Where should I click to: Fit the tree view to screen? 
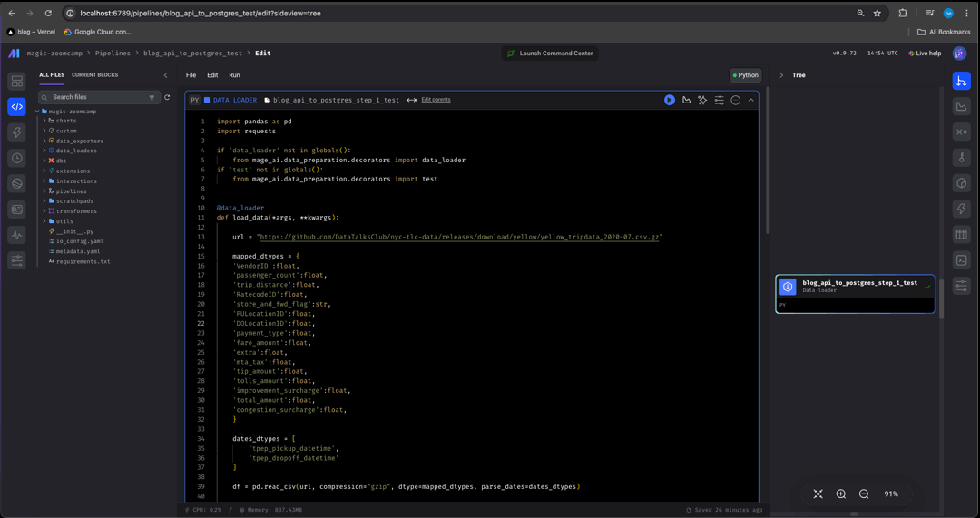click(x=818, y=494)
